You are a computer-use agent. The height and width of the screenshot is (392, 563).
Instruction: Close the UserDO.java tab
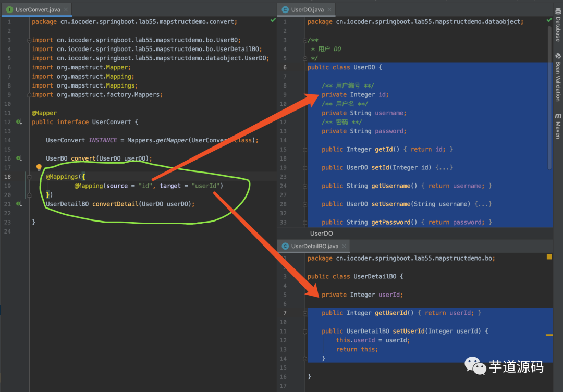pyautogui.click(x=329, y=10)
